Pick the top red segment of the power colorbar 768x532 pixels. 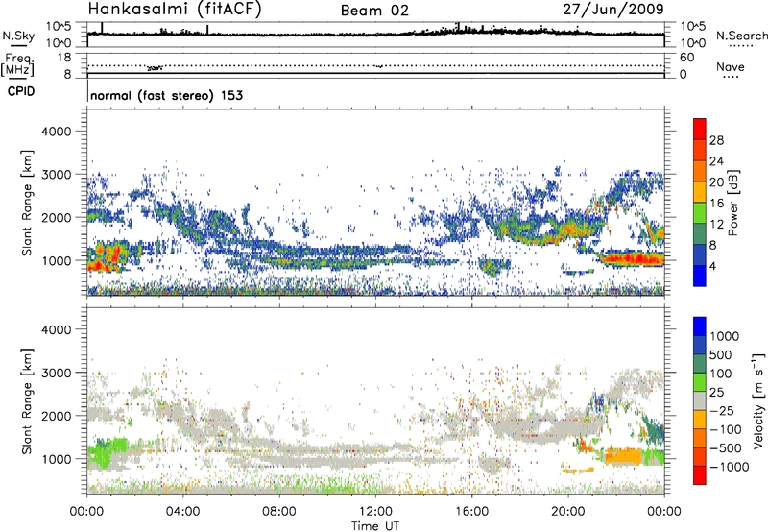click(700, 130)
